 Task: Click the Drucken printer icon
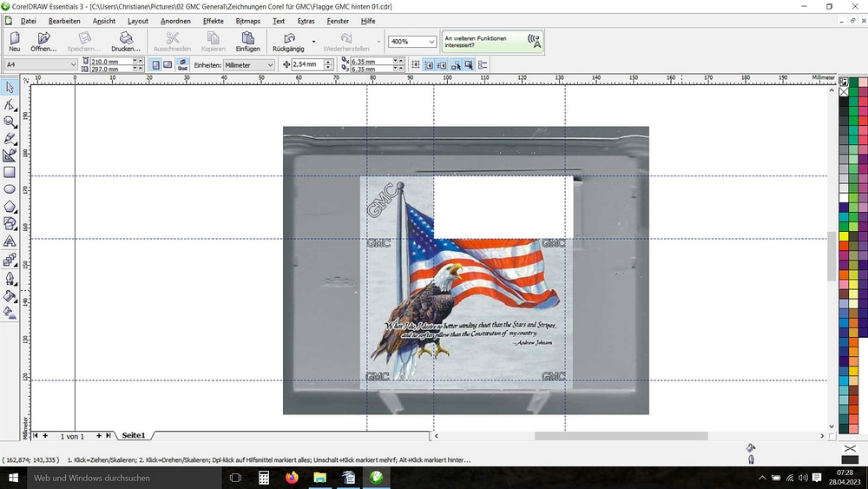point(126,38)
